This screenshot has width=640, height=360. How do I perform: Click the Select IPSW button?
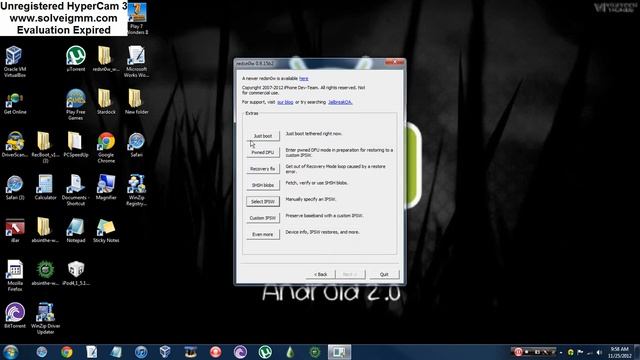click(x=263, y=202)
